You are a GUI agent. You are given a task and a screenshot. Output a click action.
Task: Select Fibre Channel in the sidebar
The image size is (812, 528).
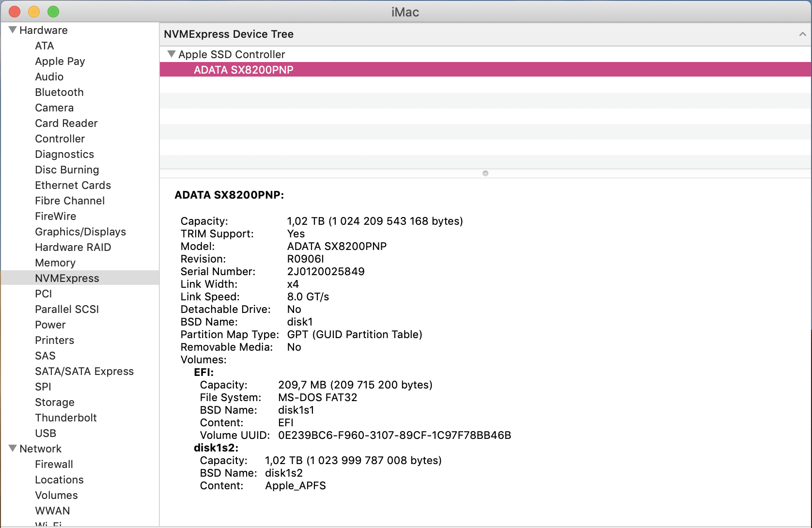(x=70, y=201)
